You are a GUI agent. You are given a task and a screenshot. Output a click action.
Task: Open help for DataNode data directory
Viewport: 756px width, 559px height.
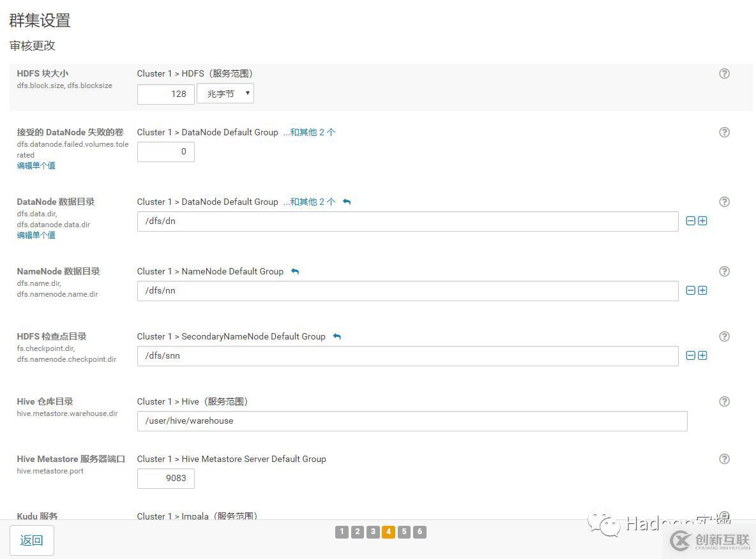pos(724,202)
